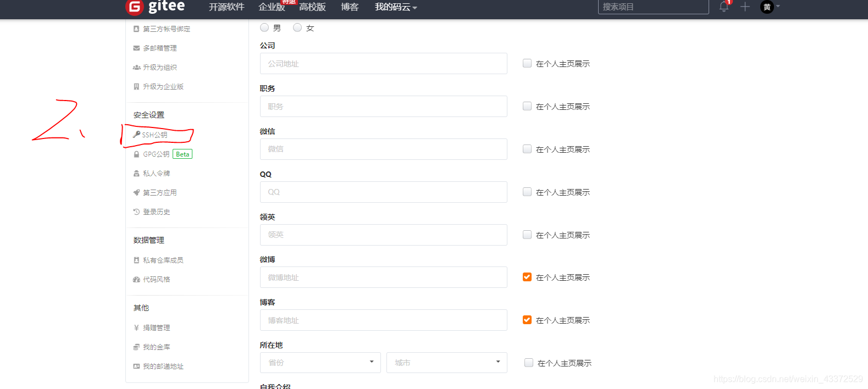The width and height of the screenshot is (868, 389).
Task: Click the icon beside 私人令牌
Action: pyautogui.click(x=136, y=173)
